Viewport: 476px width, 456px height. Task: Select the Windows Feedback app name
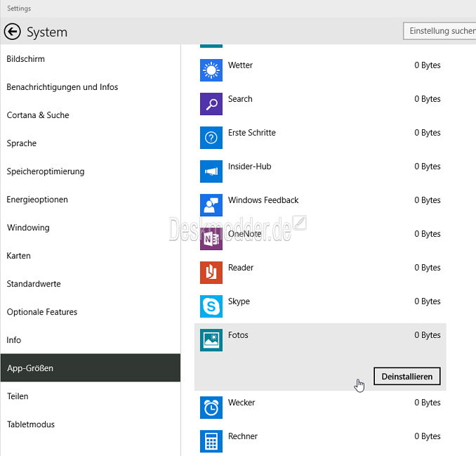click(x=263, y=200)
